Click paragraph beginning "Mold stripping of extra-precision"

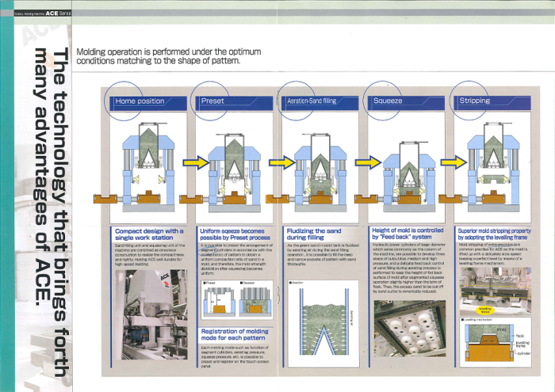[x=493, y=253]
